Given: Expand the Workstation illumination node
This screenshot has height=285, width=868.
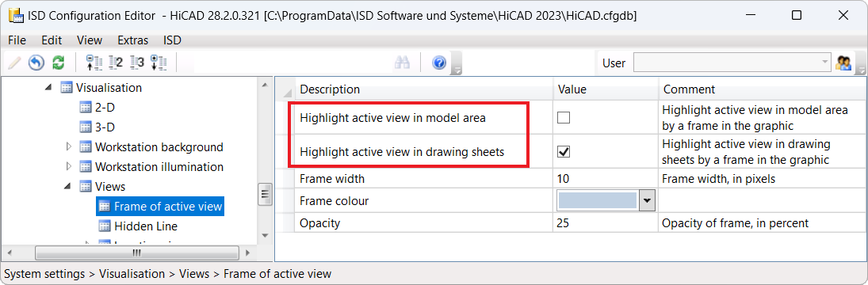Looking at the screenshot, I should coord(69,166).
